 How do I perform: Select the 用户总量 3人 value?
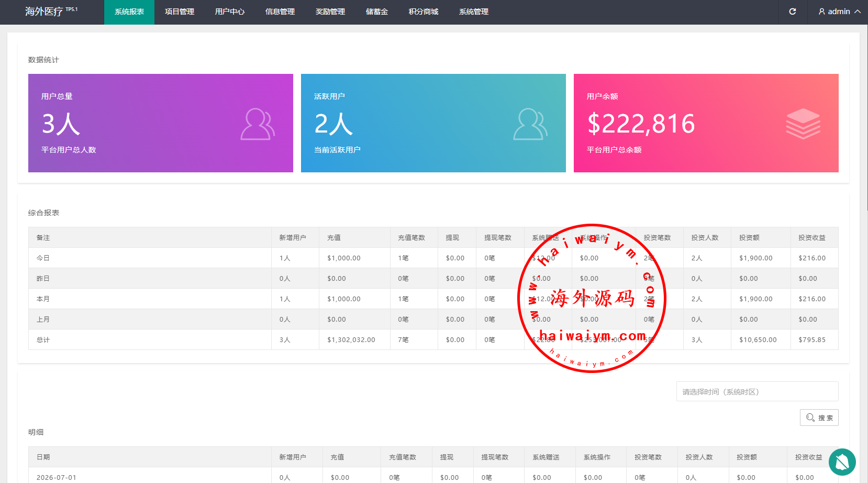tap(61, 124)
